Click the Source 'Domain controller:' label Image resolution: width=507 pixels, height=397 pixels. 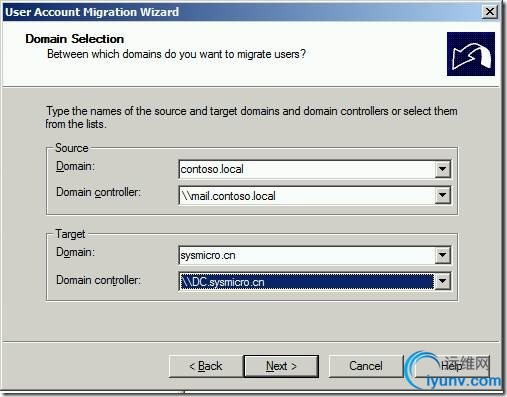tap(98, 192)
